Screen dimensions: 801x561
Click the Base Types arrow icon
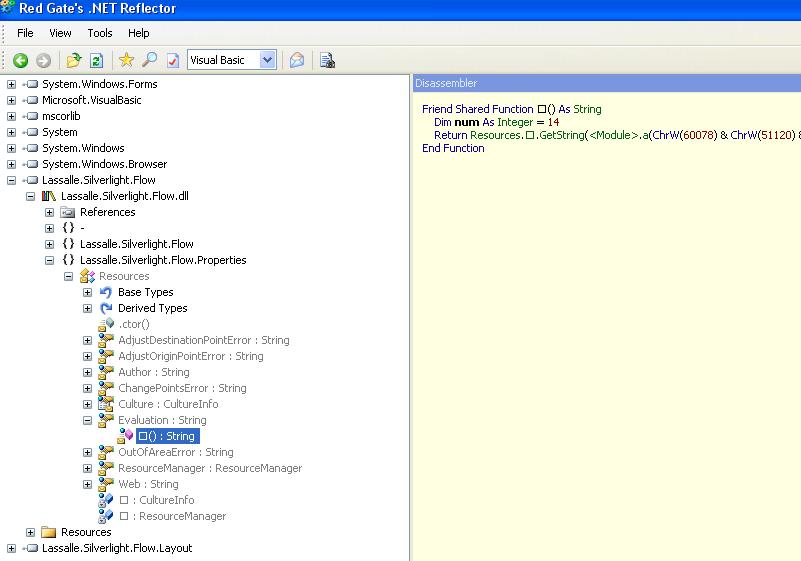106,292
